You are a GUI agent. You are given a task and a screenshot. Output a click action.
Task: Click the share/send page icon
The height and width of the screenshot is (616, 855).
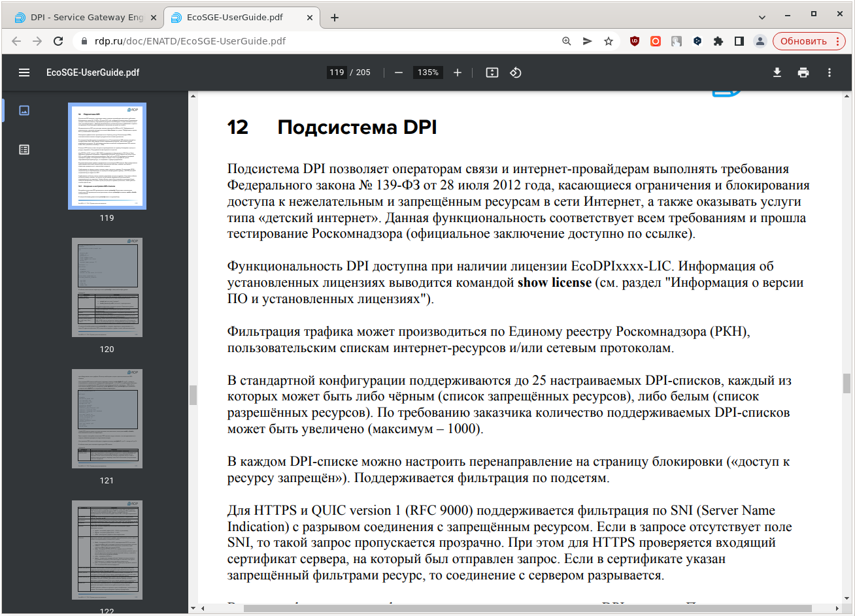(588, 41)
